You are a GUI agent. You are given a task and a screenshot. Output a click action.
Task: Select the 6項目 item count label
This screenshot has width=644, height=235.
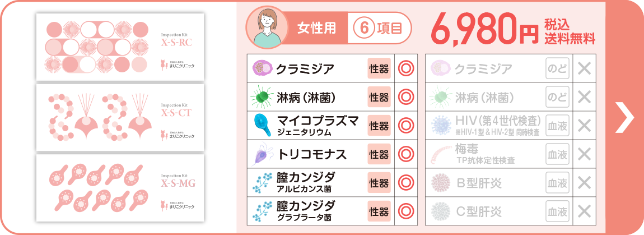[378, 27]
